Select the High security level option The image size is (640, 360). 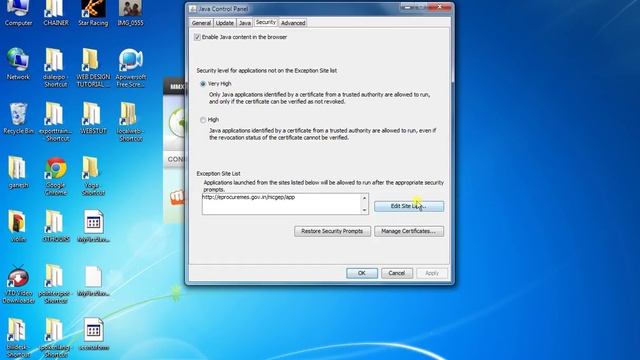(x=203, y=120)
